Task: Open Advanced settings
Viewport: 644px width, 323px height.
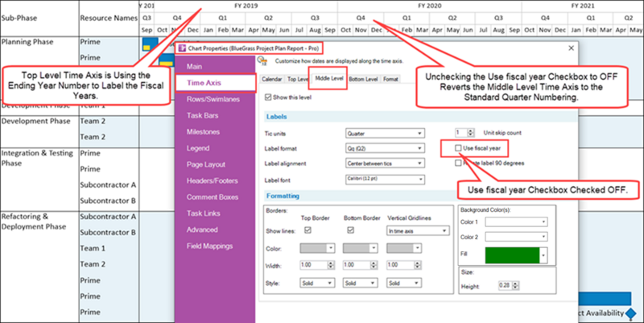Action: (x=202, y=230)
